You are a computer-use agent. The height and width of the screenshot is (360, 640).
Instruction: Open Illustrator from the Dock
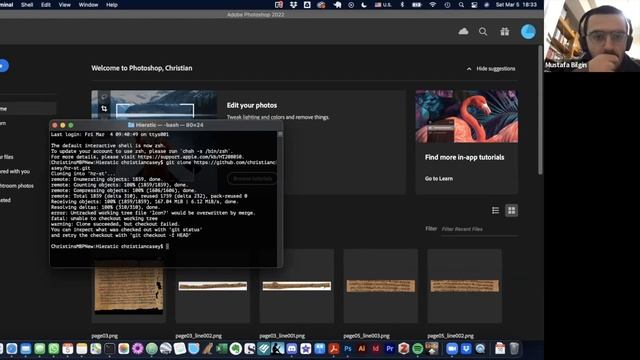362,349
